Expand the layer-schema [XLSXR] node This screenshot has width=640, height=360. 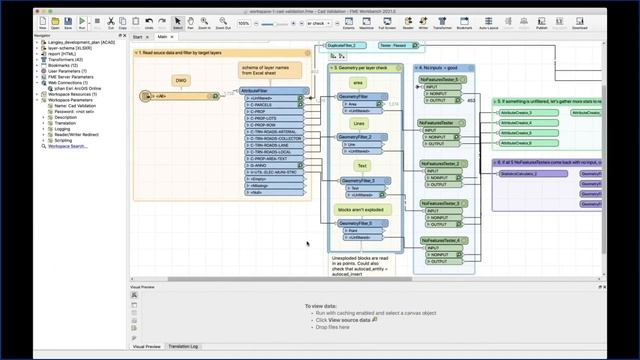click(x=37, y=48)
